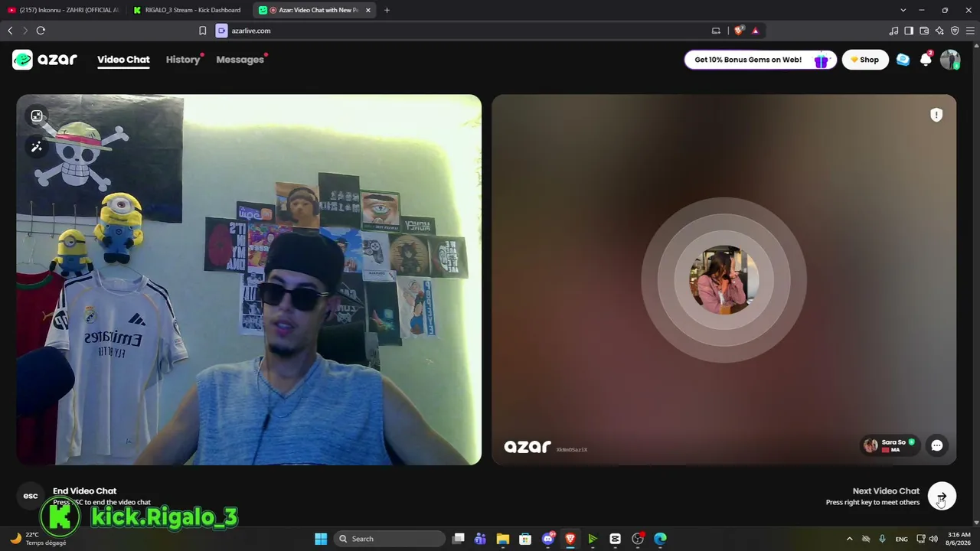Click the matched user's profile photo
This screenshot has height=551, width=980.
click(x=724, y=280)
